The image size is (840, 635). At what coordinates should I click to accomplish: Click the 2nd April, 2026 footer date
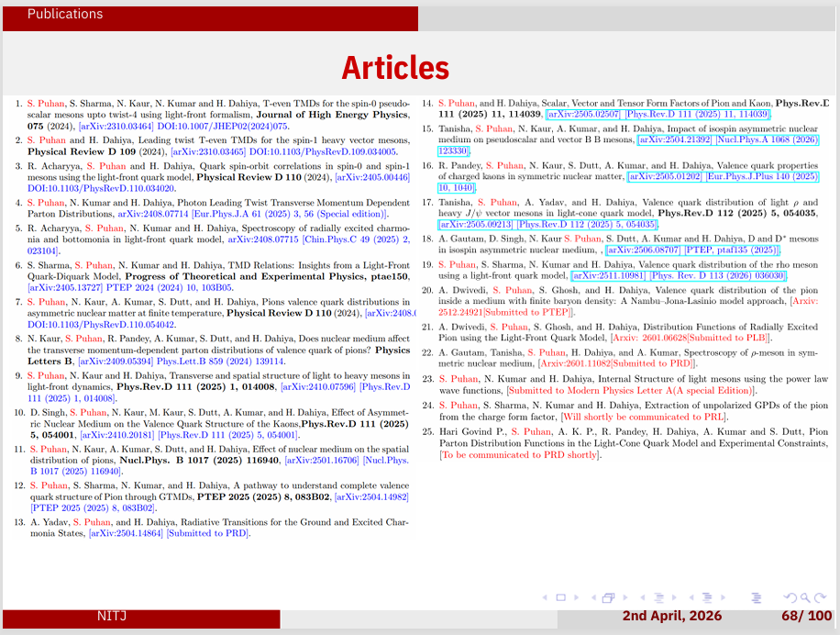pyautogui.click(x=672, y=616)
